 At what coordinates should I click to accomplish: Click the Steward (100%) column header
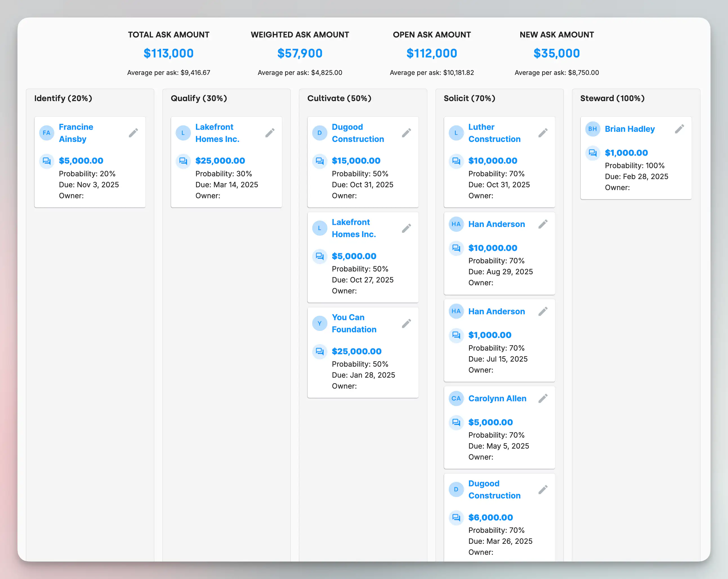pyautogui.click(x=612, y=98)
